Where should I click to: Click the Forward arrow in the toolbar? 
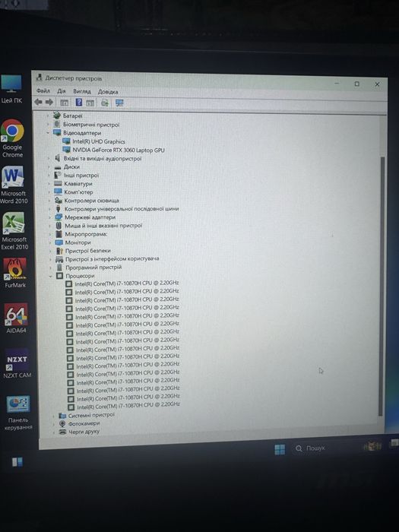click(49, 102)
